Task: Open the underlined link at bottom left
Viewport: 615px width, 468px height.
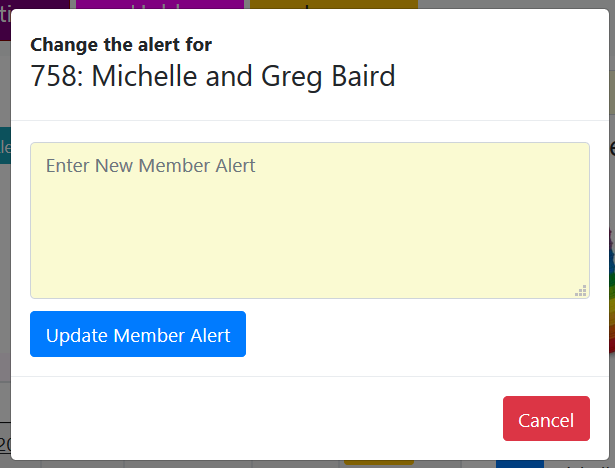Action: click(4, 444)
